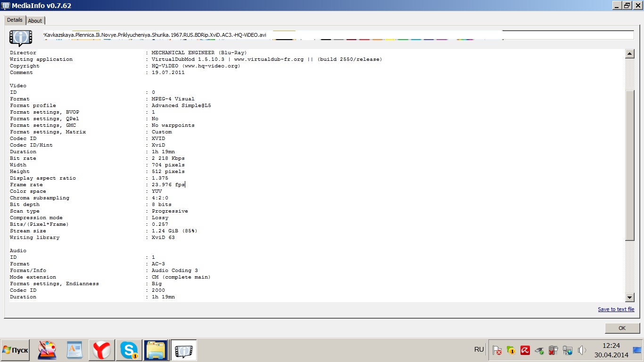Screen dimensions: 644x362
Task: Click the MediaInfo taskbar button
Action: coord(183,350)
